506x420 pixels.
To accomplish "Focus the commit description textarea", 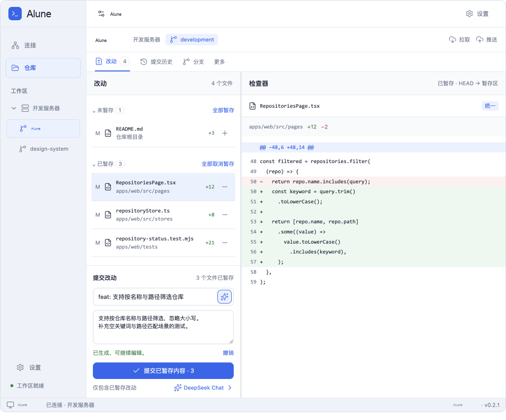I will pos(163,327).
